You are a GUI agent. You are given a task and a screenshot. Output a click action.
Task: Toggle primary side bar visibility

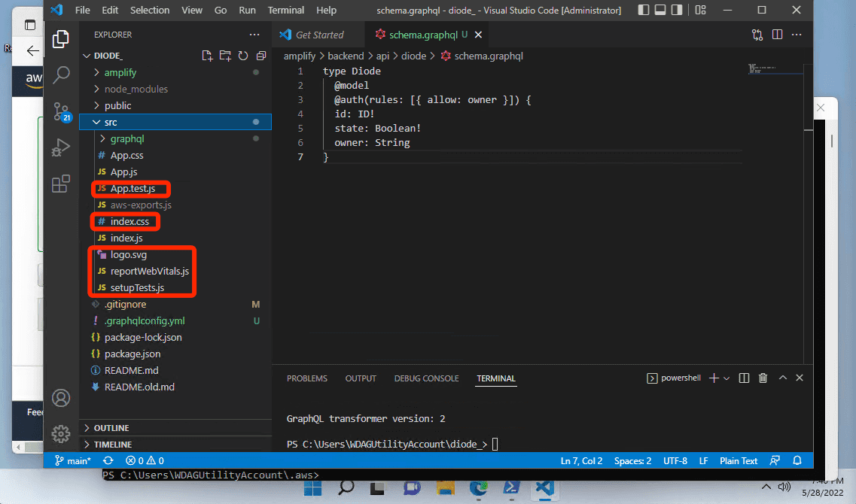[644, 10]
